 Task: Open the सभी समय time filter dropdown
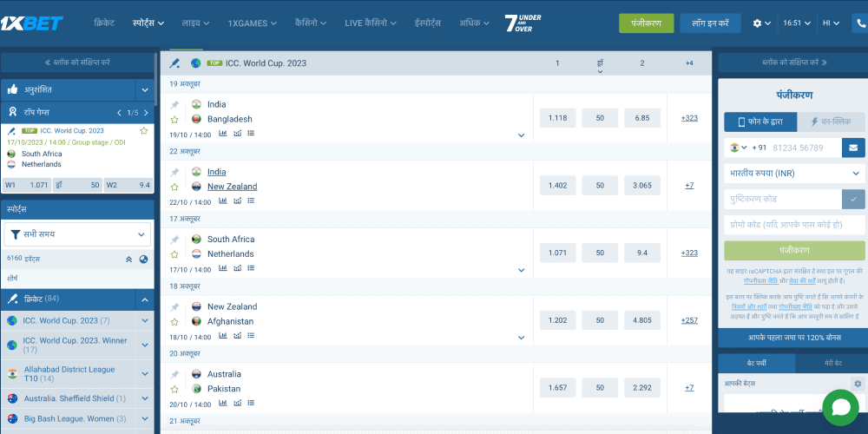[x=77, y=234]
